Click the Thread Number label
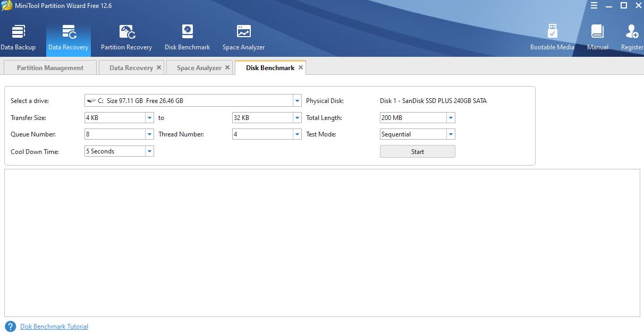 [181, 134]
